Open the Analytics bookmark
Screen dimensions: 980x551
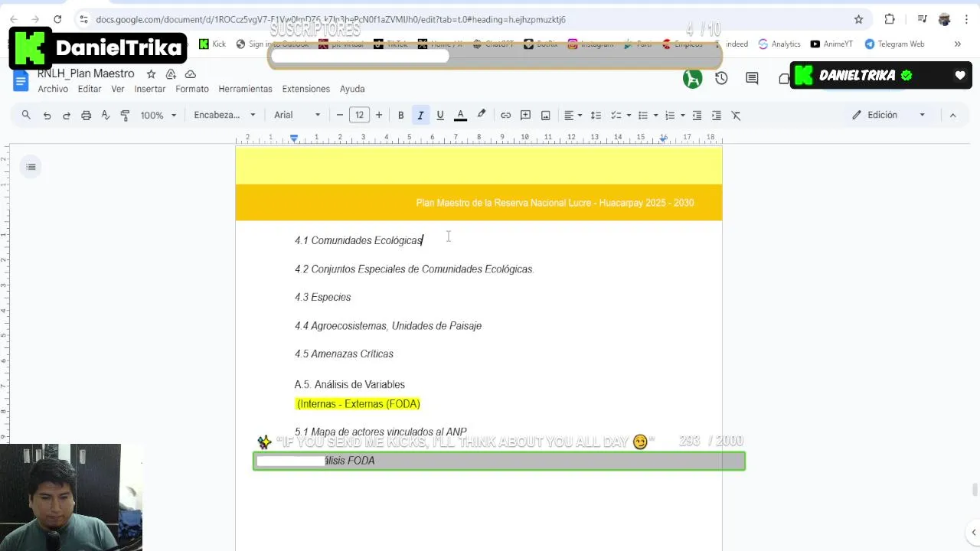[779, 44]
